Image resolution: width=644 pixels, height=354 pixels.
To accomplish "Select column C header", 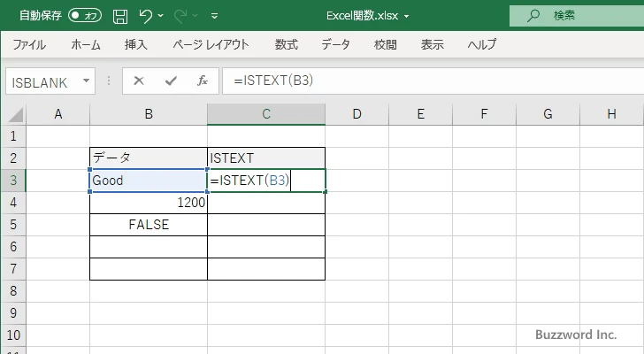I will (x=266, y=114).
